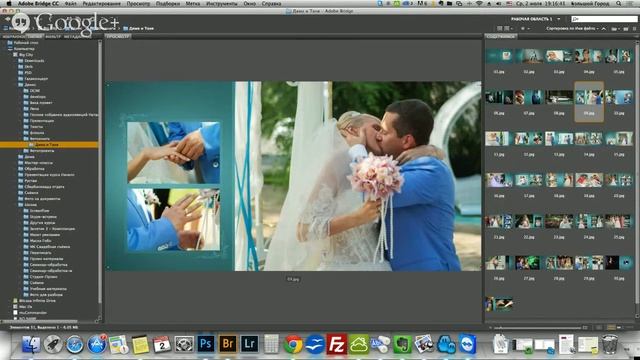Select thumbnail 22.jpg in content panel
Viewport: 640px width, 360px height.
pyautogui.click(x=529, y=222)
